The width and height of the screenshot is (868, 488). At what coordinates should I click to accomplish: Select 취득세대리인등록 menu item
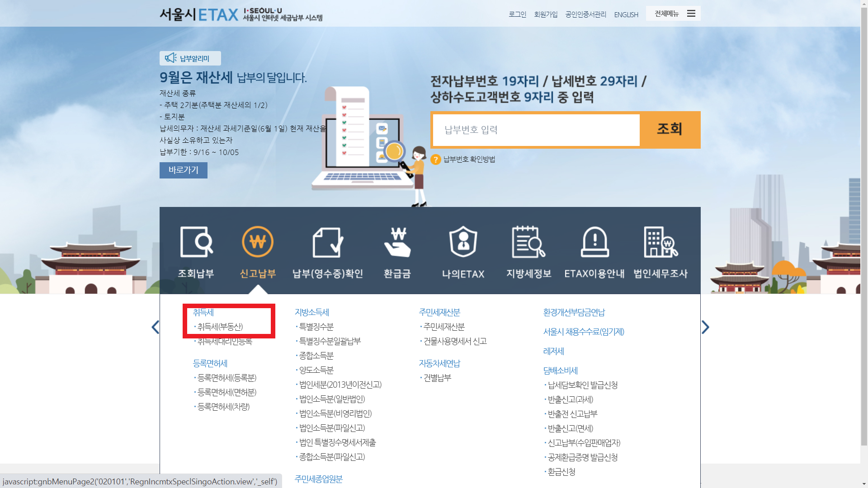click(x=225, y=341)
